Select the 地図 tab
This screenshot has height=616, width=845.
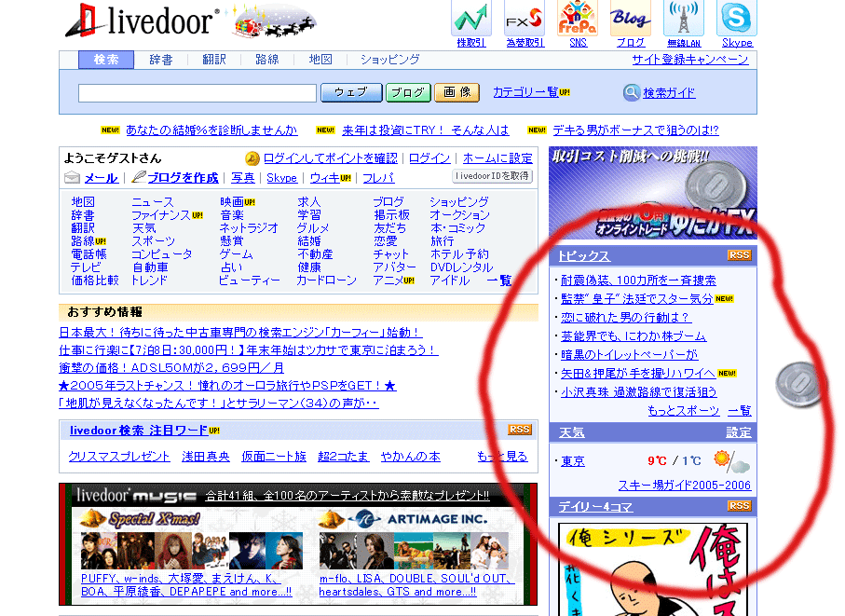coord(320,60)
